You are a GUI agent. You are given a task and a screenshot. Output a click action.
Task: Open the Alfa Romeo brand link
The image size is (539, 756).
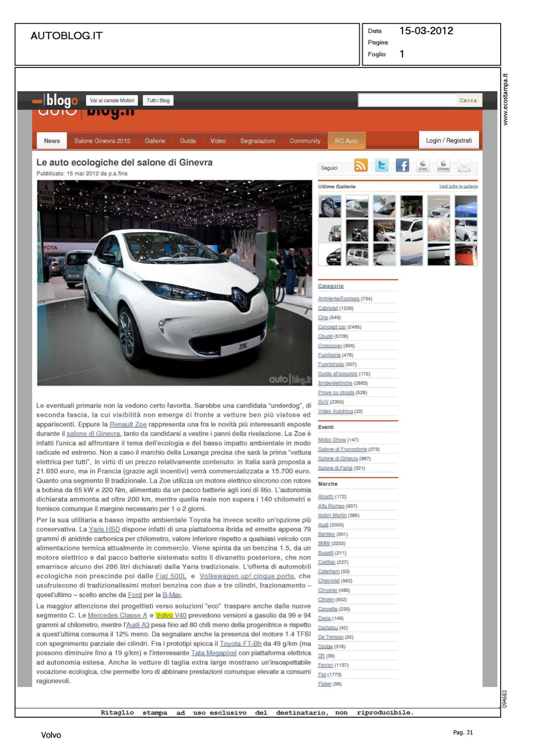[331, 506]
